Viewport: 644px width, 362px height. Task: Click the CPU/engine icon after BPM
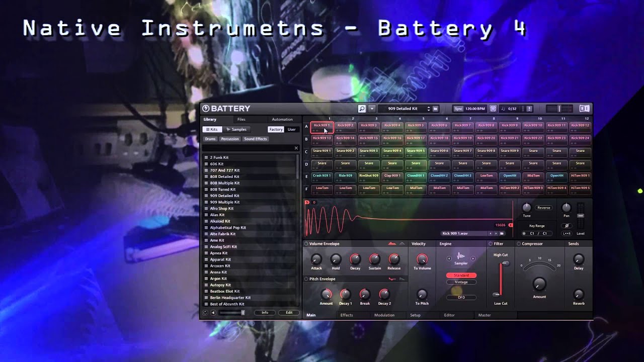[493, 109]
